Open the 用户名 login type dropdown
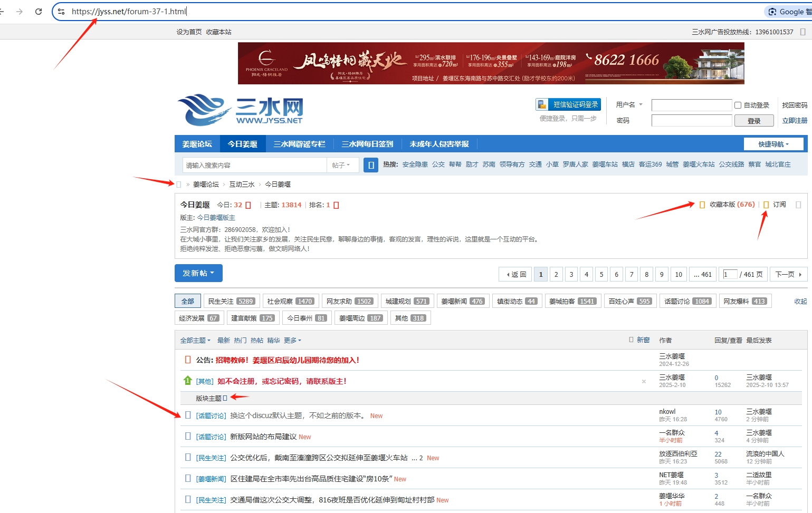This screenshot has width=812, height=513. [629, 104]
